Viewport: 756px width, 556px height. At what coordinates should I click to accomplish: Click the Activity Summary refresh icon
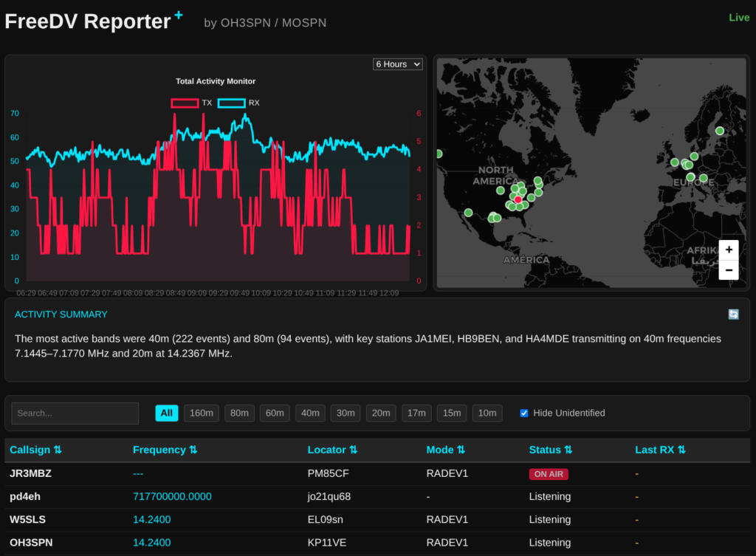(733, 315)
